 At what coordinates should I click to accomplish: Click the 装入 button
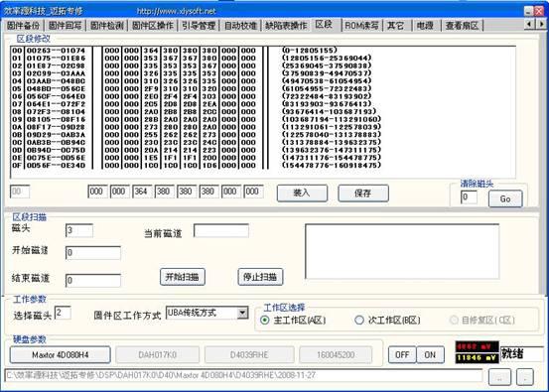(302, 193)
